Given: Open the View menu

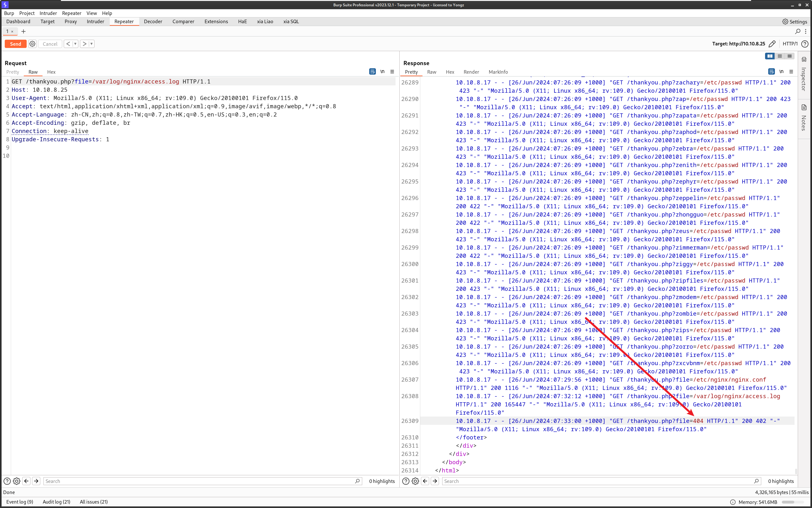Looking at the screenshot, I should click(92, 13).
